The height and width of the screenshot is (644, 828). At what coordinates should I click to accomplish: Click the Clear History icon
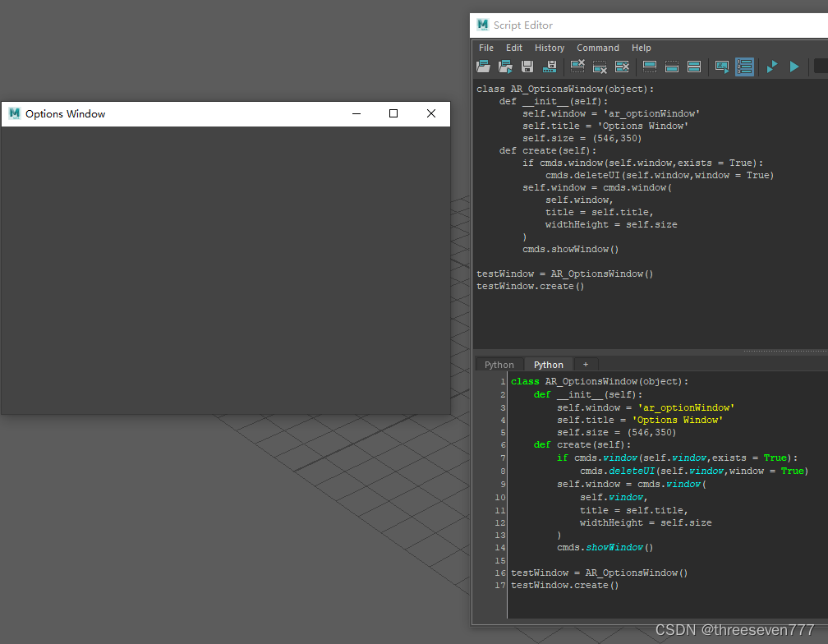click(577, 67)
